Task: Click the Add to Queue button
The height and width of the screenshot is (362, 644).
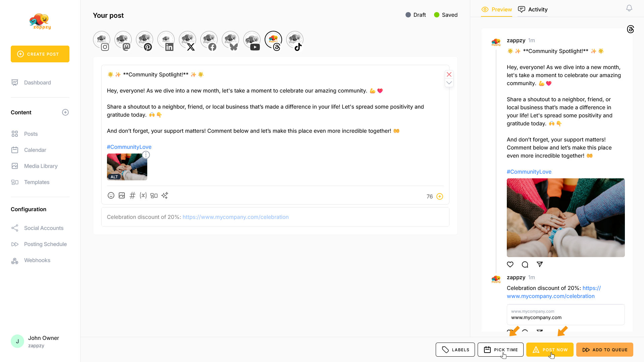Action: pyautogui.click(x=604, y=350)
